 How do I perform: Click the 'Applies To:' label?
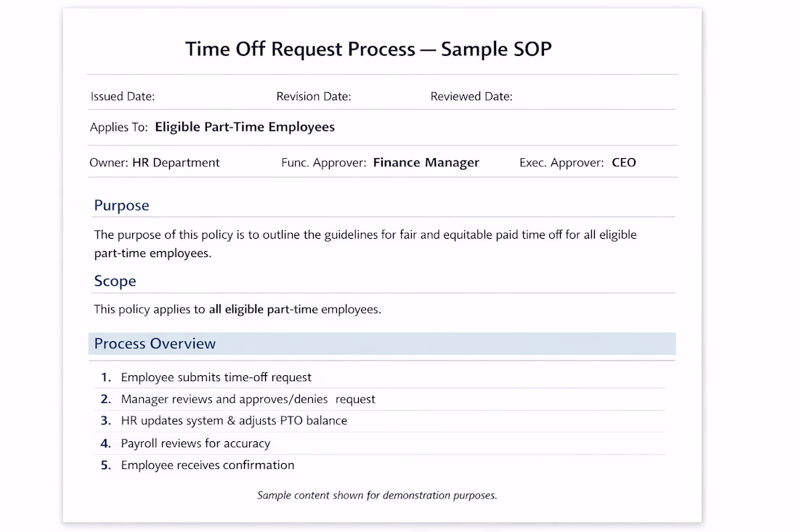119,127
